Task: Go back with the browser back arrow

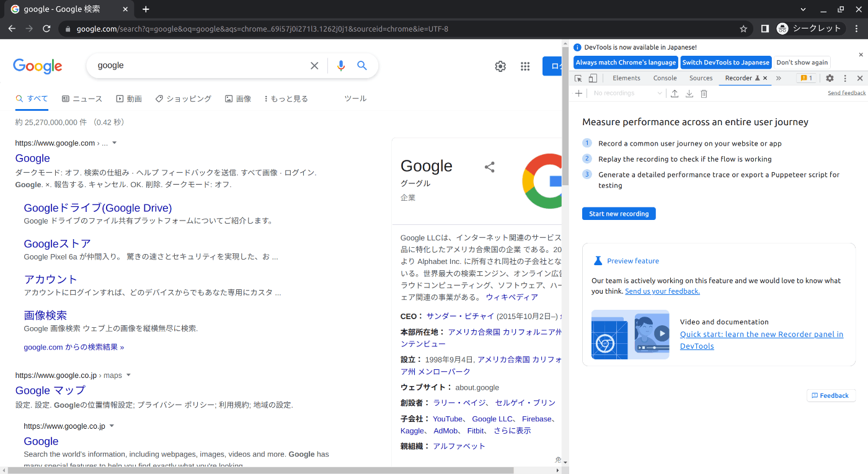Action: tap(12, 29)
